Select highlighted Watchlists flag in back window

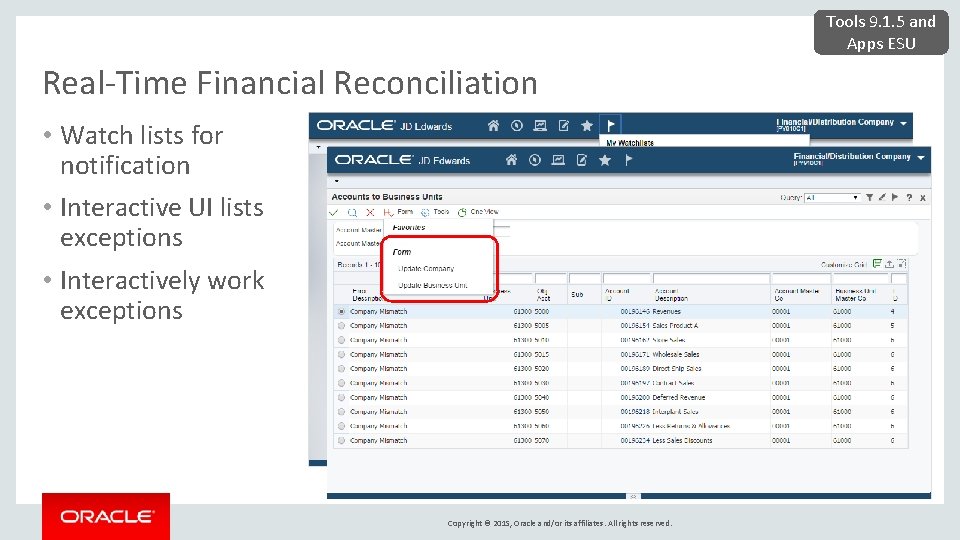coord(610,126)
